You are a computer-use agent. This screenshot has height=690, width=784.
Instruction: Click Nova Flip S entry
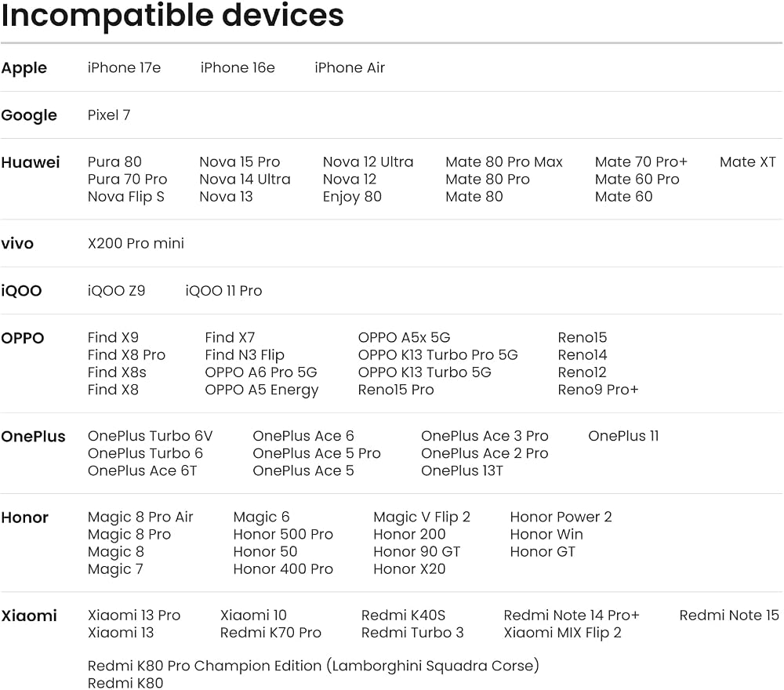pyautogui.click(x=126, y=197)
